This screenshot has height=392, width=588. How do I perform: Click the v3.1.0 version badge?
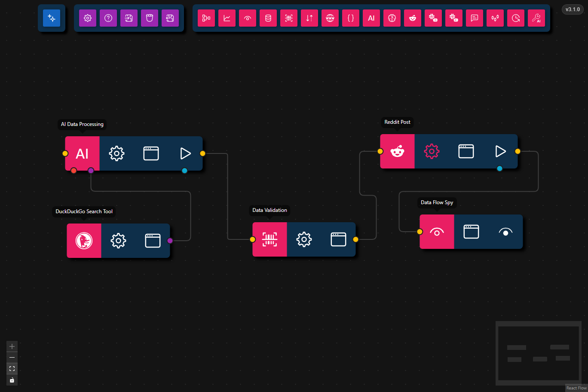click(573, 9)
